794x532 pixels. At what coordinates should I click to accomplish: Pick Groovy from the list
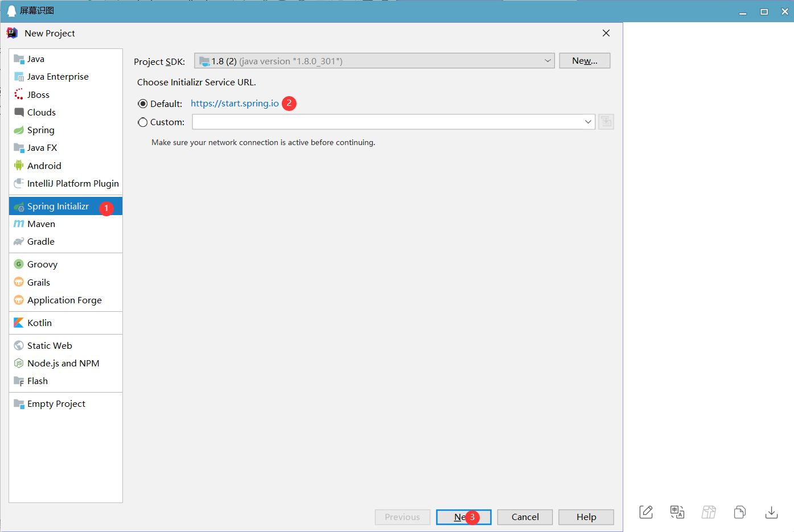click(65, 264)
